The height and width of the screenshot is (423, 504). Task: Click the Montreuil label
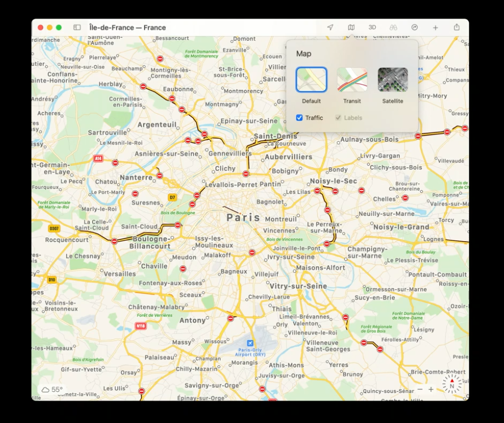(281, 219)
